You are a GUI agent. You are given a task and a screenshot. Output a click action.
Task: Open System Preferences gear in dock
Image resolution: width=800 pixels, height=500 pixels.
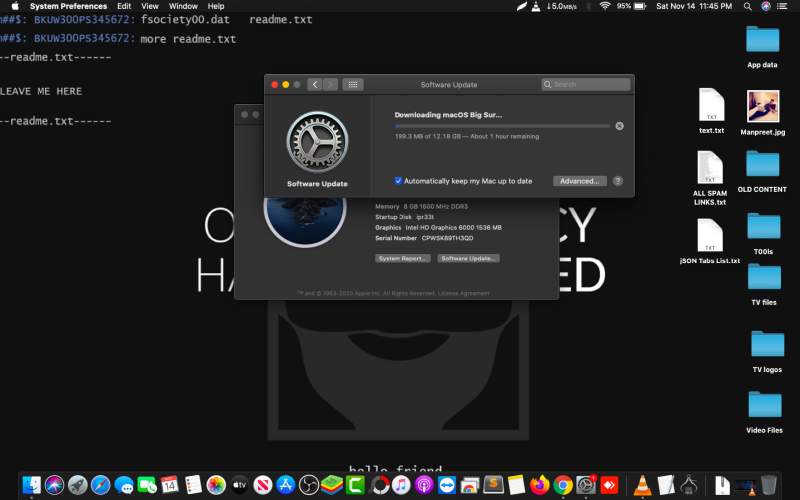tap(586, 485)
